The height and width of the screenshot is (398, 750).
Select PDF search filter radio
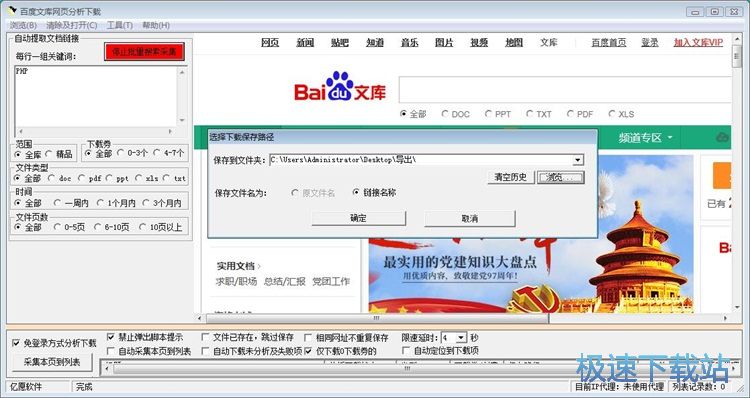(570, 114)
